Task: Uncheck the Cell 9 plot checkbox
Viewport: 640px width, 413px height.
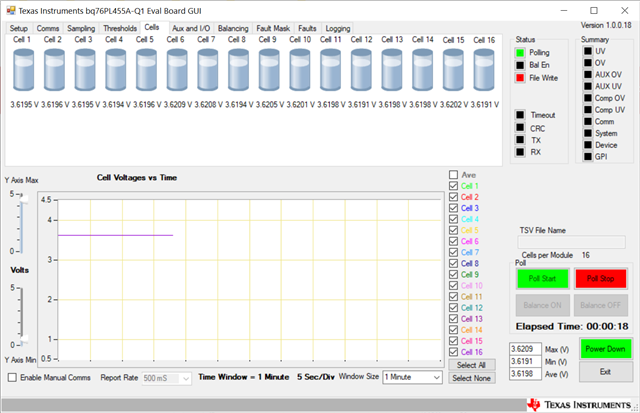Action: pos(453,275)
